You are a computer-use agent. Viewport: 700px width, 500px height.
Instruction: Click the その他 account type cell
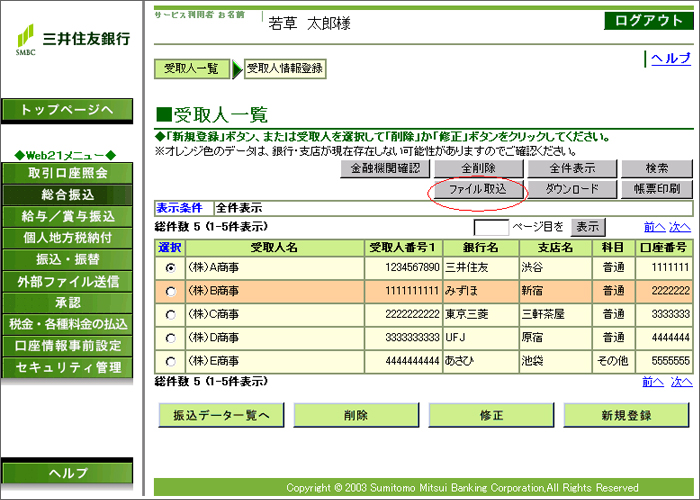pos(613,361)
